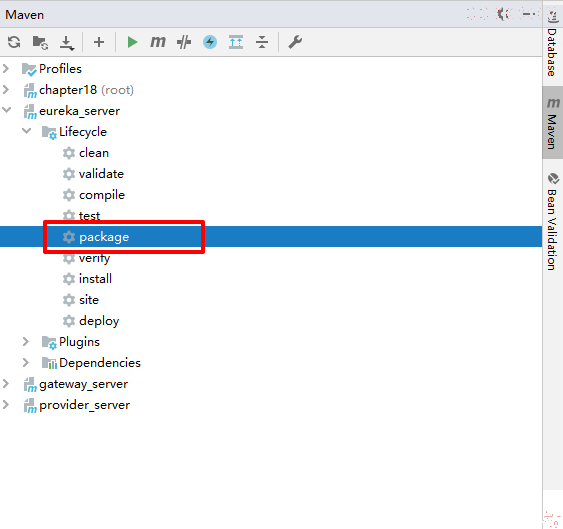This screenshot has width=563, height=529.
Task: Expand the Profiles node
Action: point(6,68)
